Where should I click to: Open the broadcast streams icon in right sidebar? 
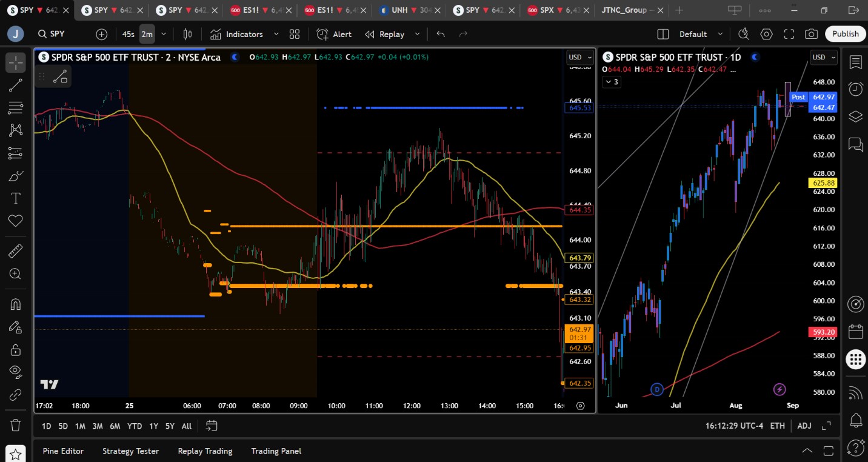point(855,392)
